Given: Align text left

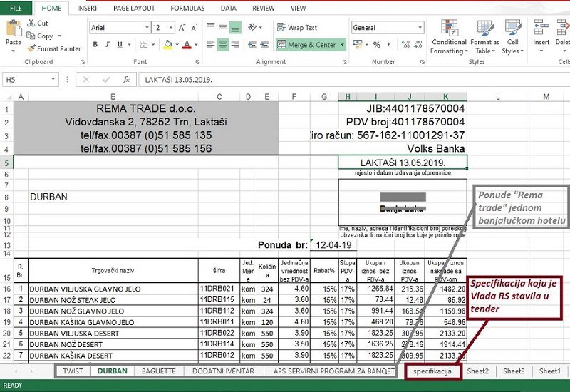Looking at the screenshot, I should tap(211, 45).
